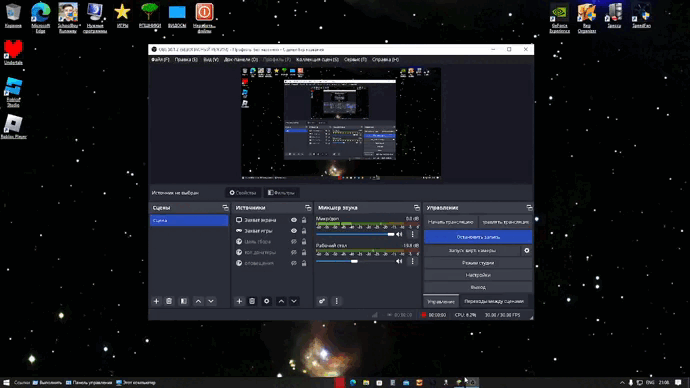The height and width of the screenshot is (388, 690).
Task: Adjust the Рабочий стол volume slider
Action: point(355,261)
